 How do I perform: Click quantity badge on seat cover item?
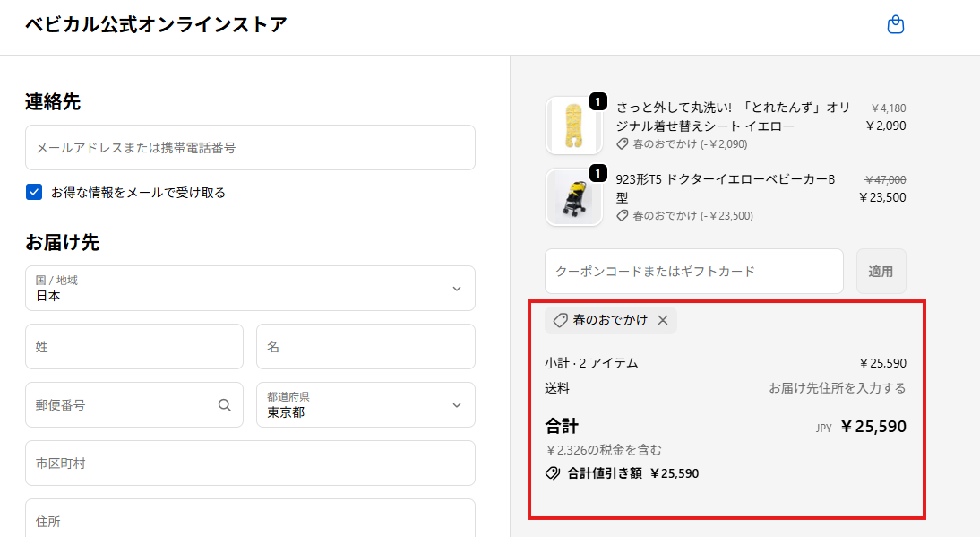598,101
